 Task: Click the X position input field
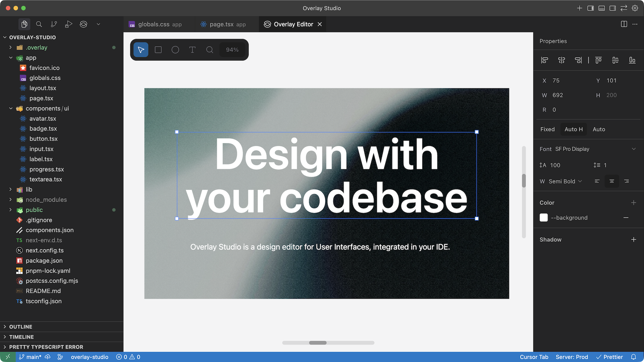point(565,81)
